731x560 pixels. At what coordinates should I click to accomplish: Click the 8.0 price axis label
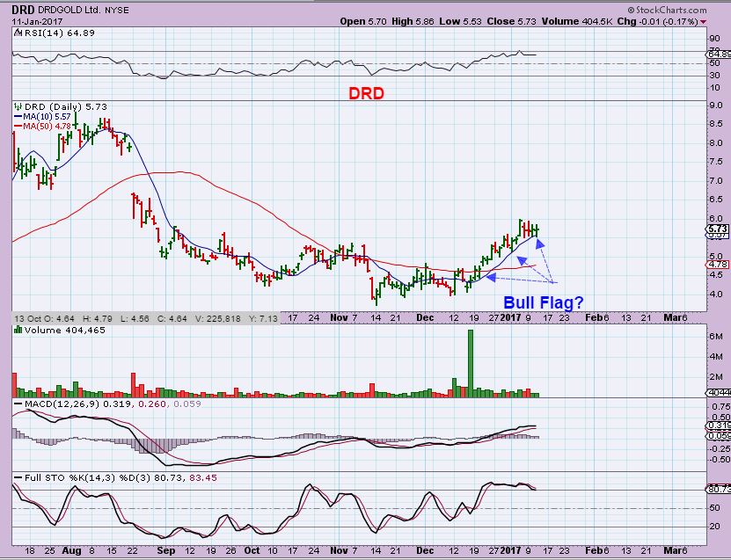(716, 143)
